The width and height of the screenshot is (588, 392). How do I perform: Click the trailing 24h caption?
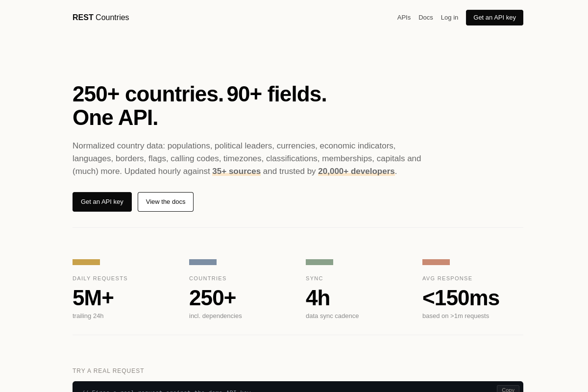(88, 316)
